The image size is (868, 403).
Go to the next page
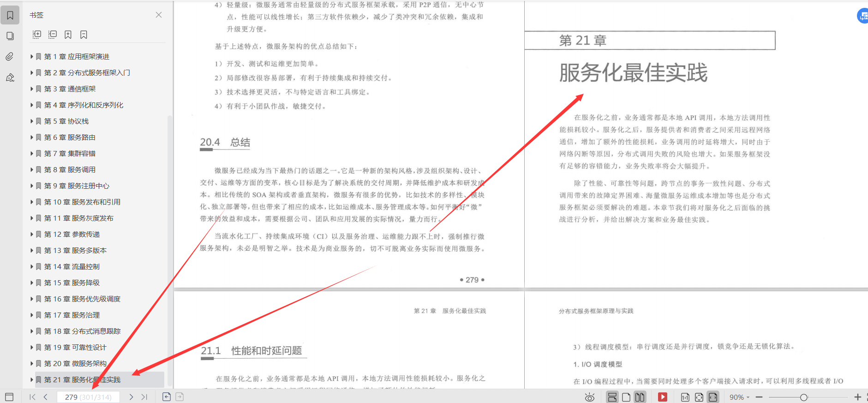pos(131,397)
